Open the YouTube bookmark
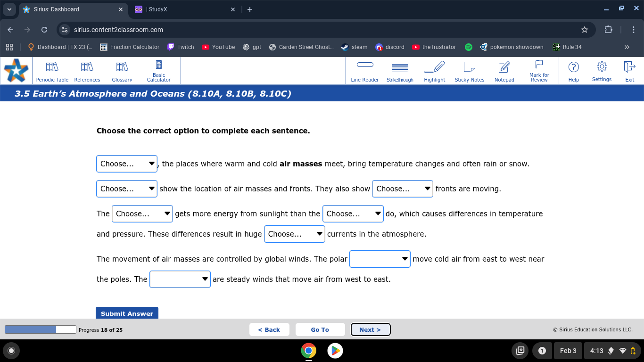 coord(218,47)
